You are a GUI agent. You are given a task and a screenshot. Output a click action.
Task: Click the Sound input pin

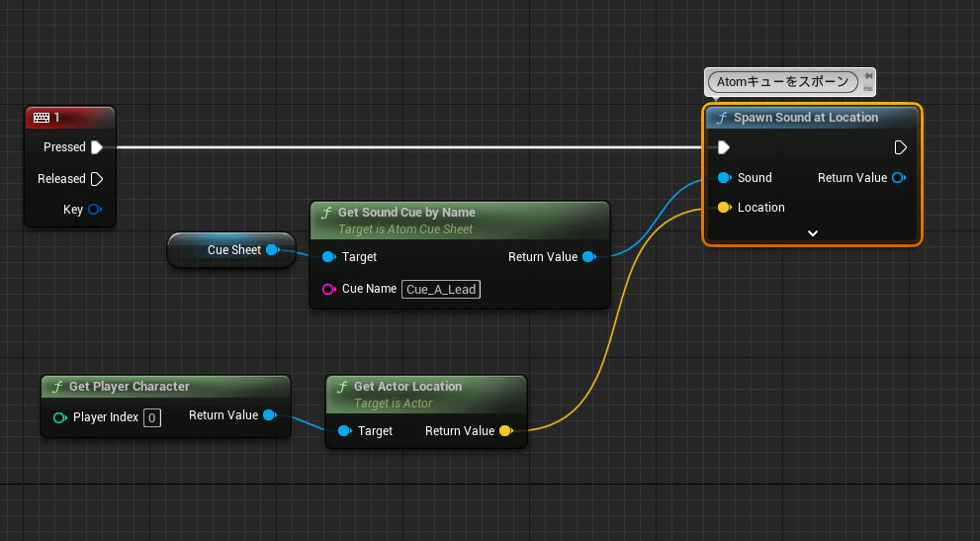(725, 178)
